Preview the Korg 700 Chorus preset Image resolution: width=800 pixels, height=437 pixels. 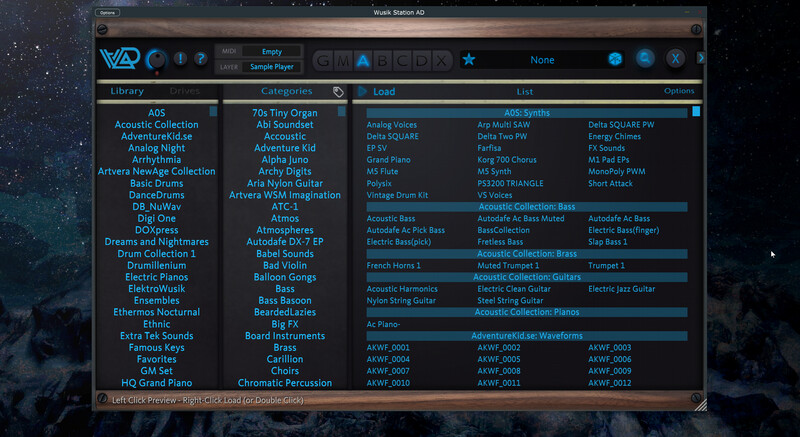[x=507, y=160]
